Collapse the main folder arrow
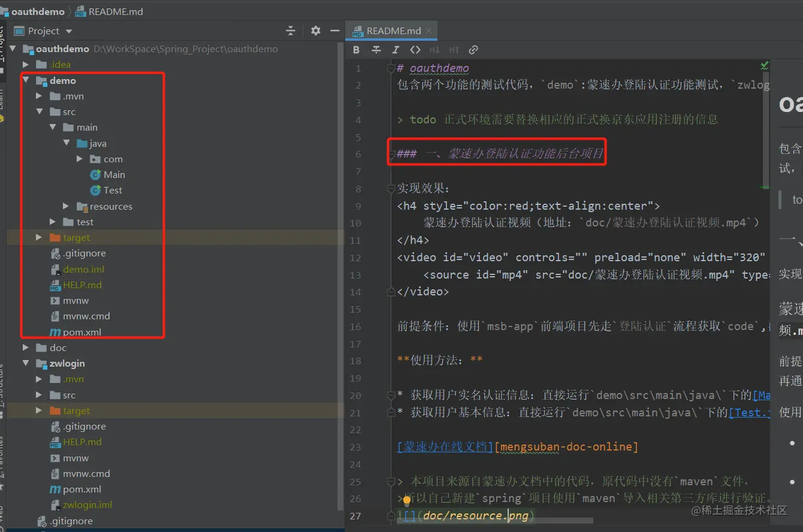 52,128
